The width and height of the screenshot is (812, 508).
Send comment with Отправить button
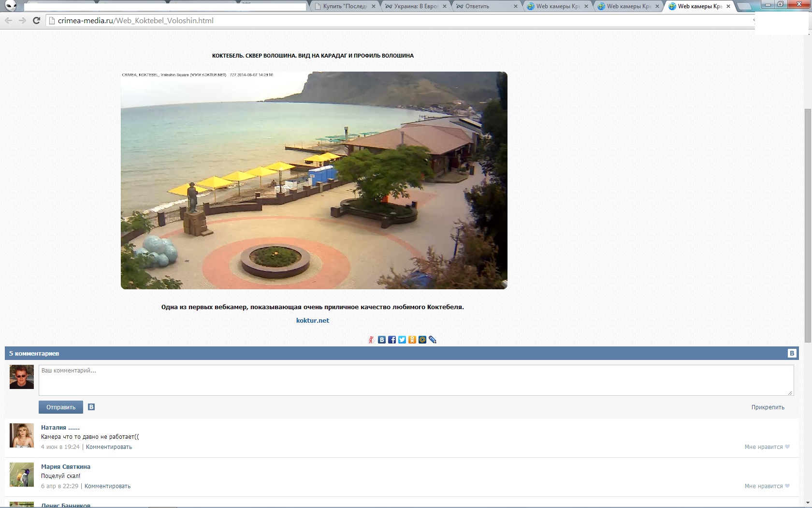tap(61, 407)
